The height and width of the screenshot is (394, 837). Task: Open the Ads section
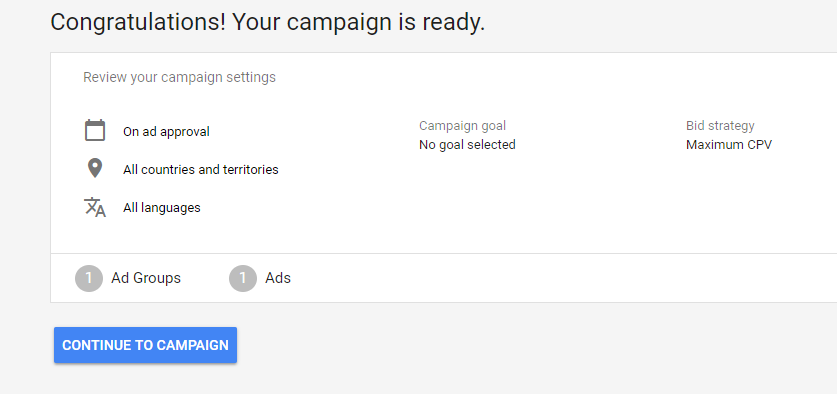(x=260, y=278)
